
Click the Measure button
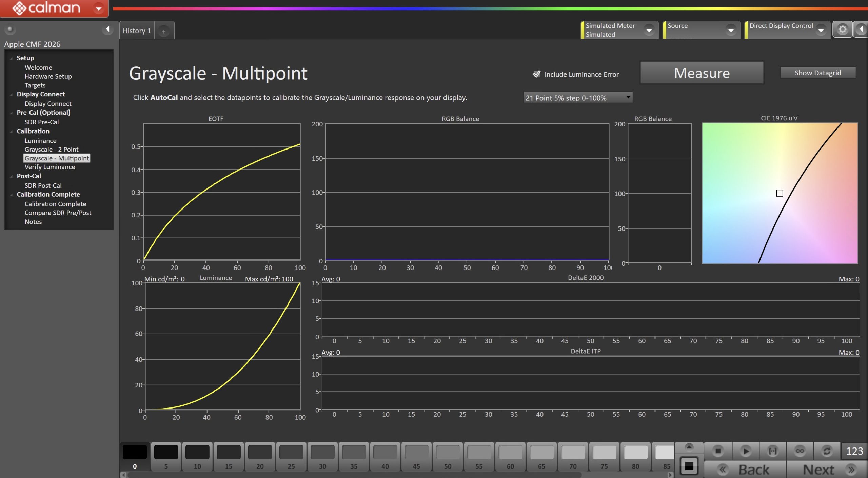pyautogui.click(x=702, y=73)
